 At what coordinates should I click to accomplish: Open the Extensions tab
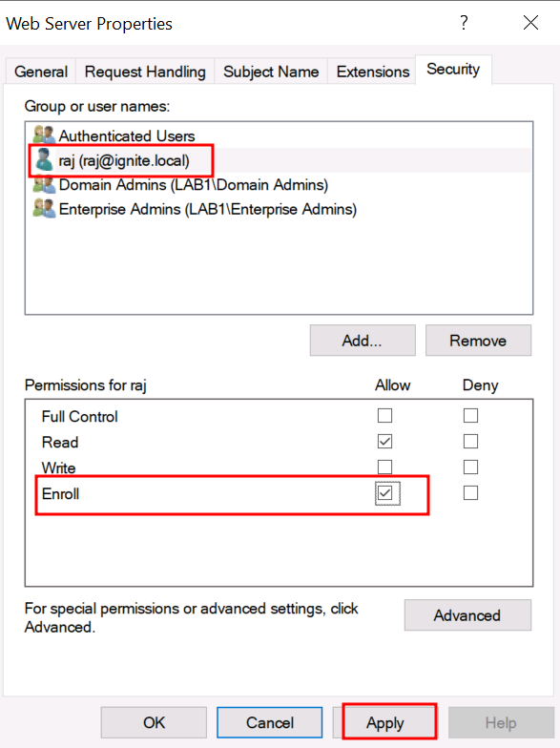coord(372,72)
